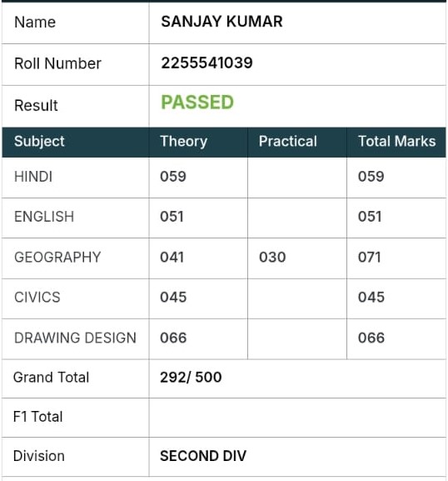Image resolution: width=448 pixels, height=481 pixels.
Task: Click the green PASSED result text
Action: coord(197,103)
